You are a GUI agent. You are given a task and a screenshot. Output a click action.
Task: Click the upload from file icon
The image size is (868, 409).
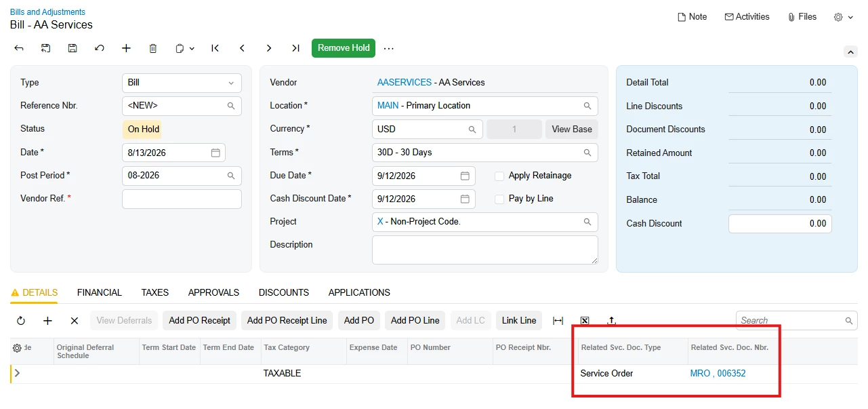[x=611, y=321]
